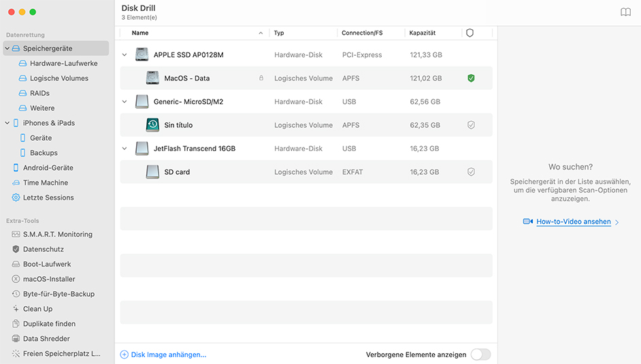Viewport: 641px width, 364px height.
Task: Open the Data Shredder tool
Action: [46, 339]
